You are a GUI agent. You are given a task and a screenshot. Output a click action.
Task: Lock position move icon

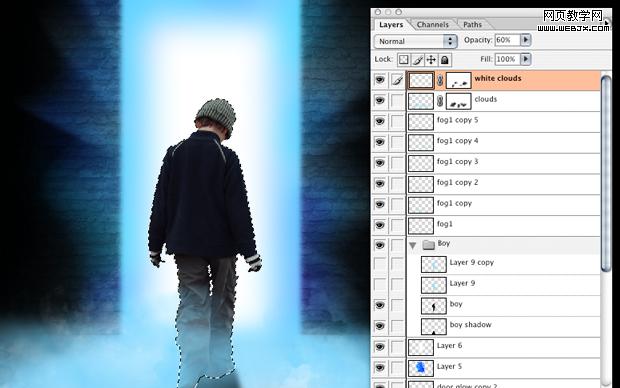431,60
